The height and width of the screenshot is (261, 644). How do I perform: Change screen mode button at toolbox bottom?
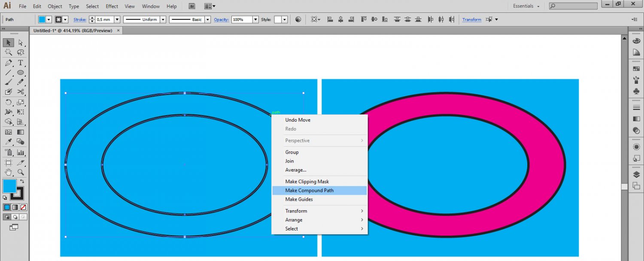click(14, 227)
